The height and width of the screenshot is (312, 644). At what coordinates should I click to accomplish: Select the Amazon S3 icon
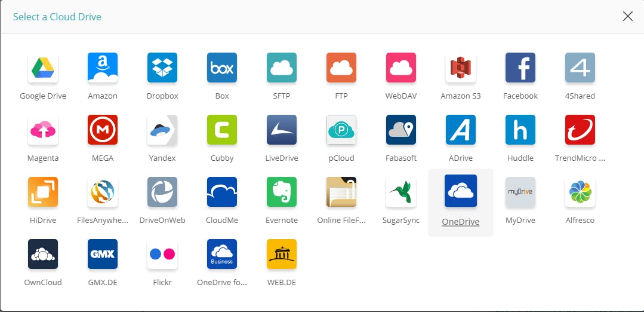tap(461, 68)
